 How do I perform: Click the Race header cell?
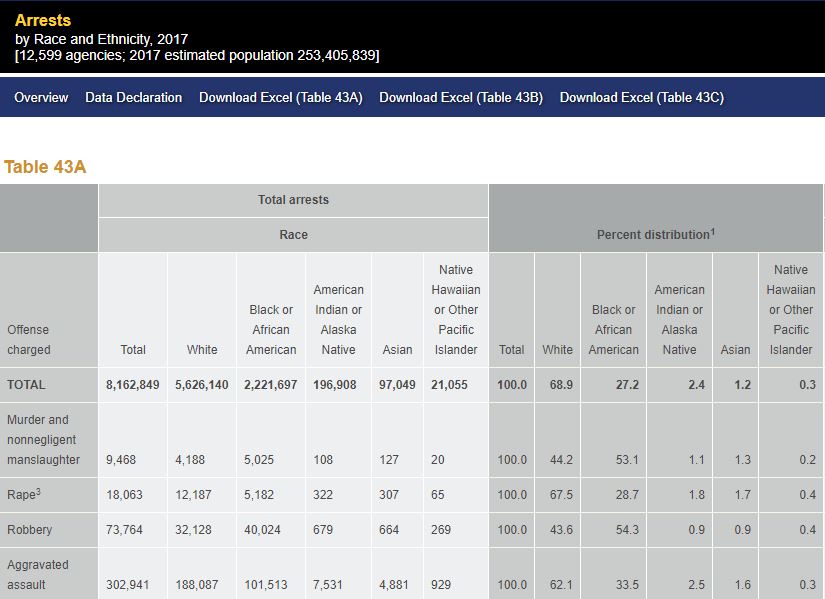coord(293,235)
